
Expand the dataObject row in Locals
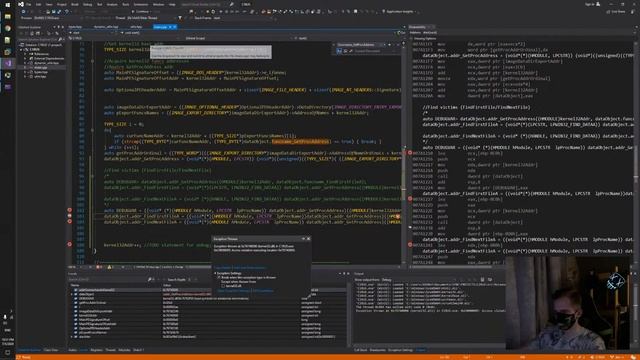(72, 294)
